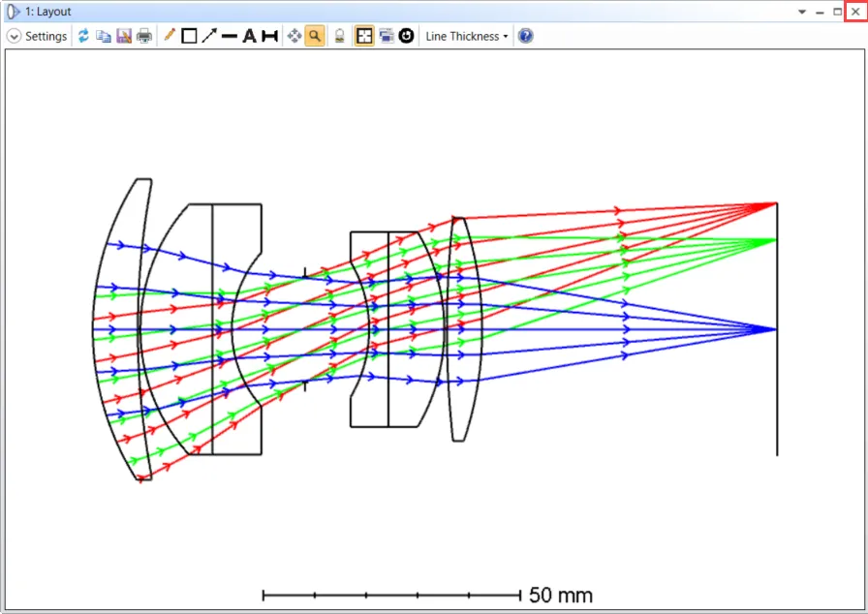868x614 pixels.
Task: Select the pencil annotation tool
Action: 170,36
